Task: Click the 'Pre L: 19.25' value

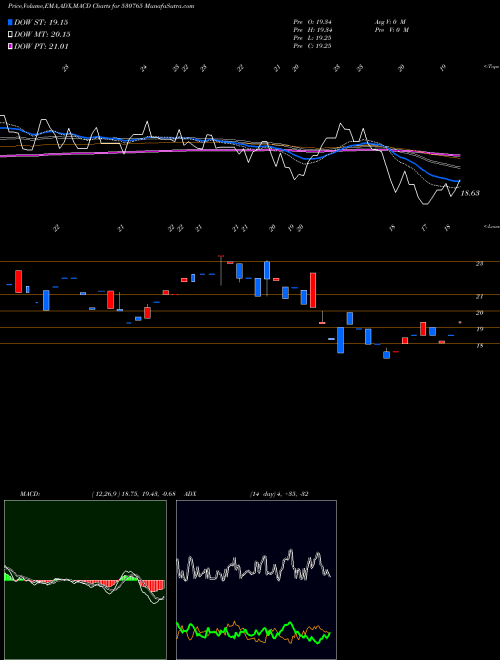Action: pos(312,38)
